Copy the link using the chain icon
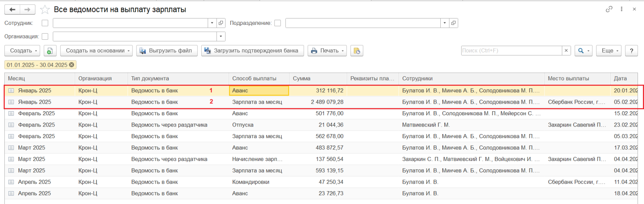Image resolution: width=644 pixels, height=204 pixels. [609, 9]
